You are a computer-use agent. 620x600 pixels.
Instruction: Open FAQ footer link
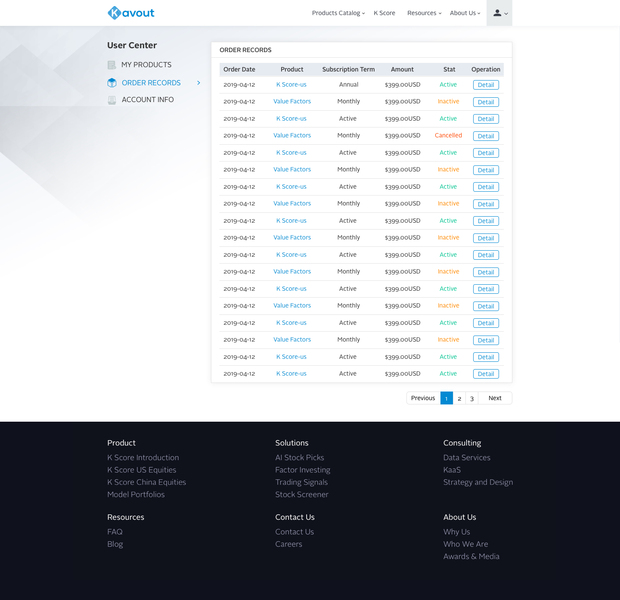pos(115,532)
